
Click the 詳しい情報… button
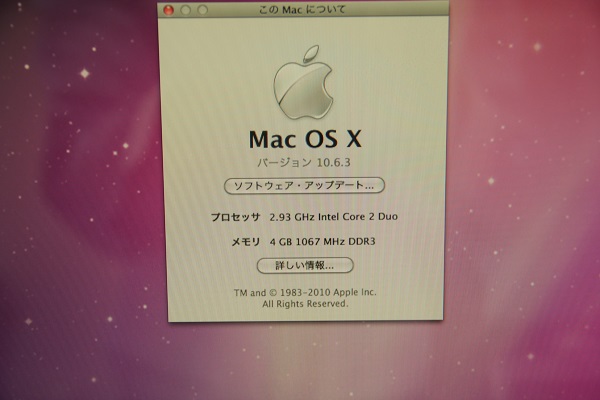coord(305,265)
